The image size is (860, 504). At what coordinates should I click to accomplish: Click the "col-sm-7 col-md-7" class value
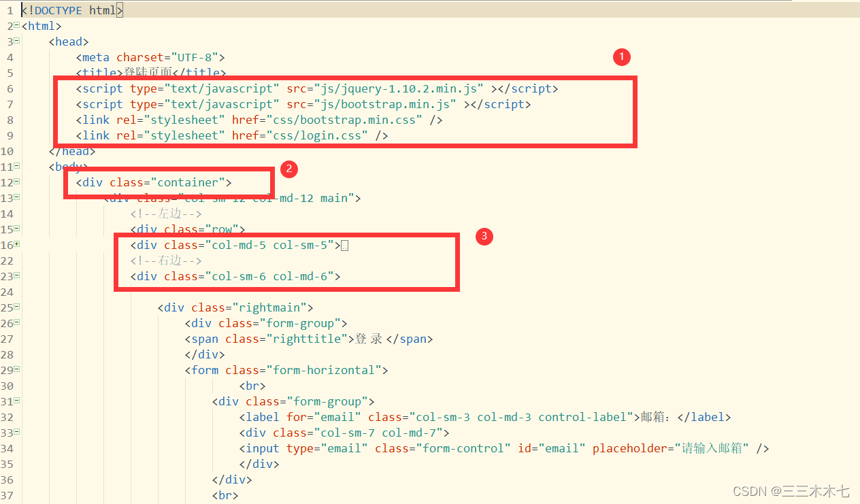coord(378,433)
